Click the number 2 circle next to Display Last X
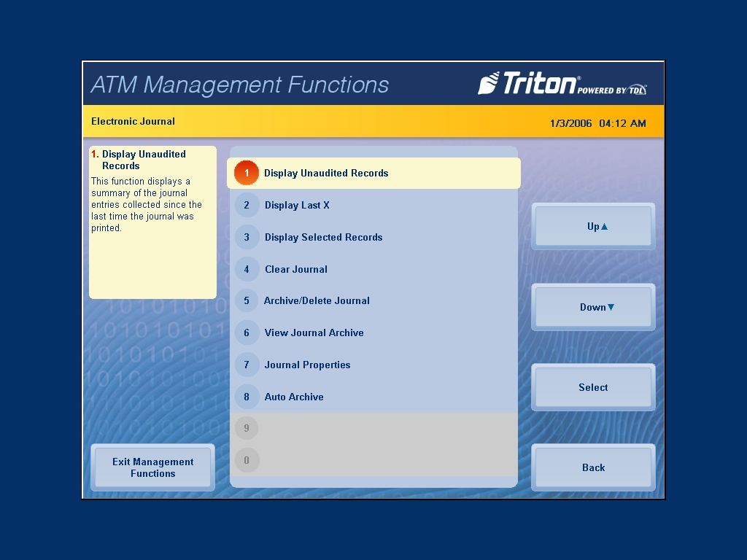 click(x=247, y=205)
